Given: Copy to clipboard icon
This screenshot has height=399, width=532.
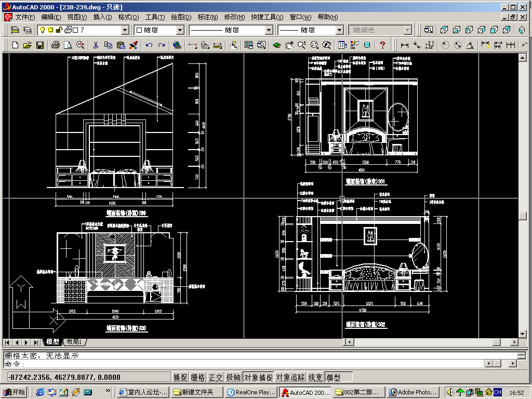Looking at the screenshot, I should [x=108, y=45].
